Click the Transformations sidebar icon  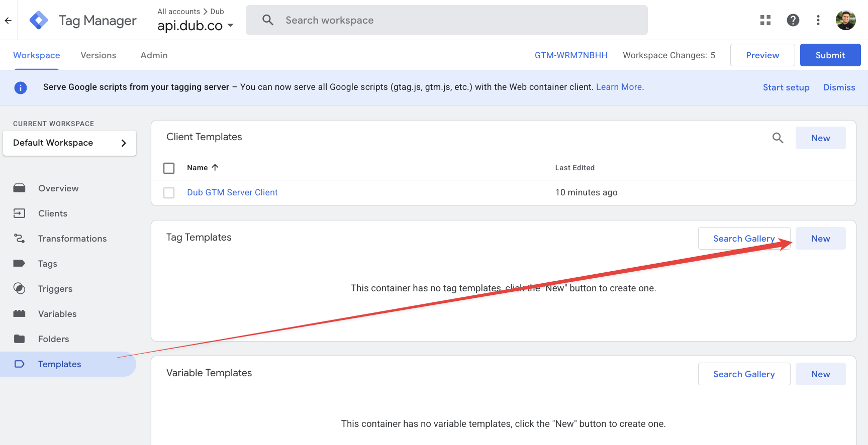pyautogui.click(x=20, y=239)
